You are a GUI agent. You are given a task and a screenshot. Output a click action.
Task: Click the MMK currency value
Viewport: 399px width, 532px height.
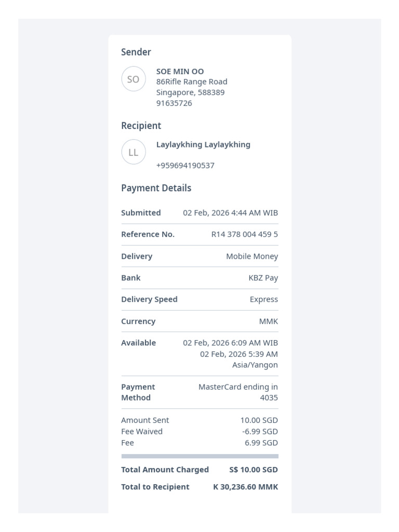pos(269,321)
